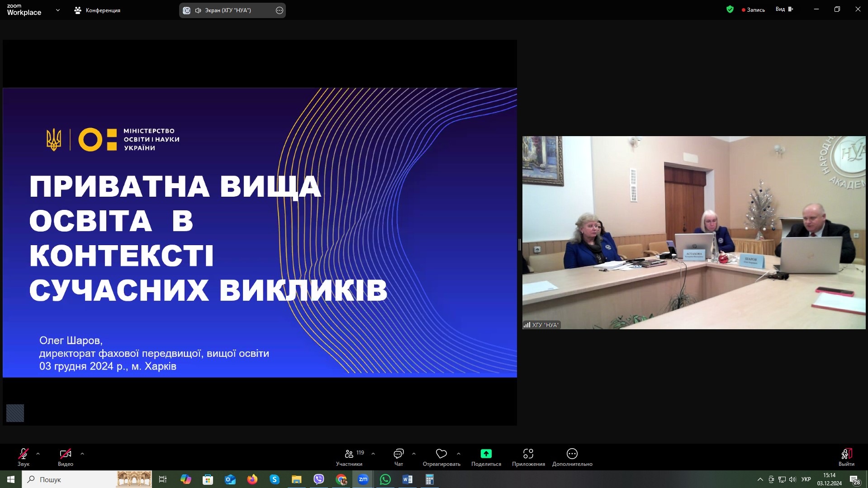Click the Выйти leave meeting button

tap(846, 456)
